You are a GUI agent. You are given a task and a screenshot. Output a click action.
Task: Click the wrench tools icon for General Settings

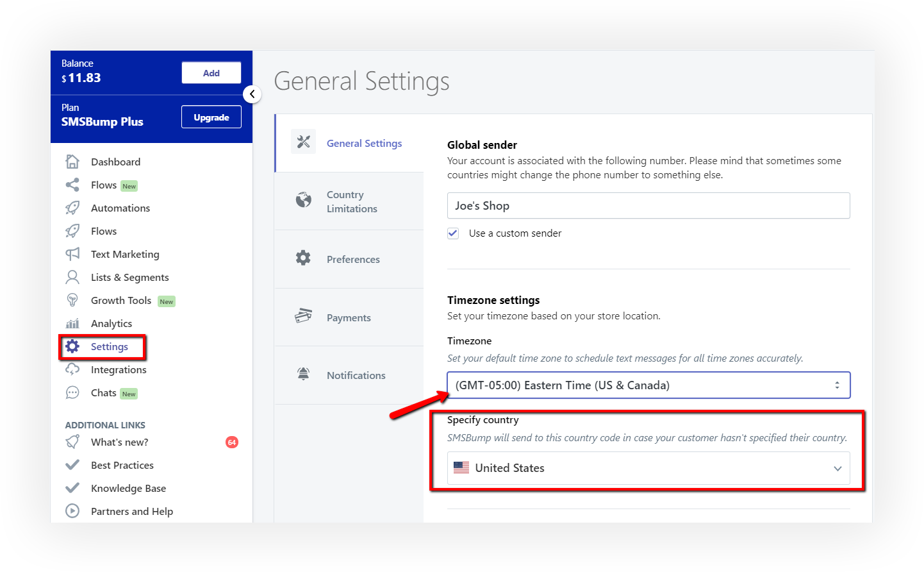pyautogui.click(x=304, y=142)
